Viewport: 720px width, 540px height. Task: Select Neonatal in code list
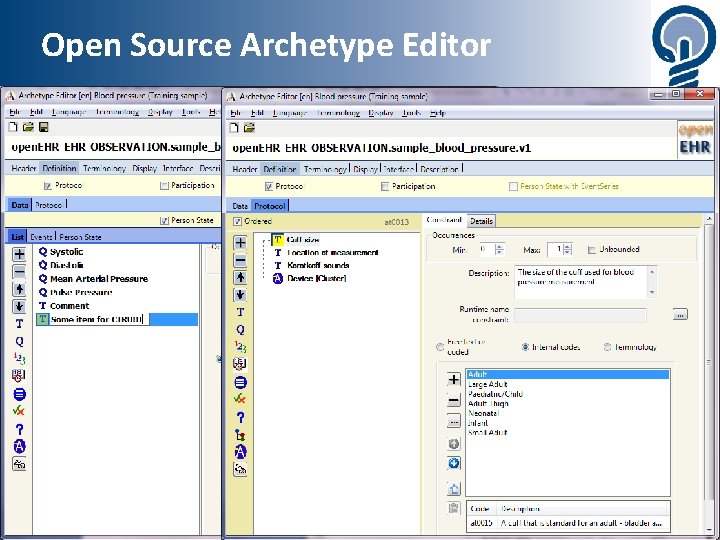pos(484,413)
